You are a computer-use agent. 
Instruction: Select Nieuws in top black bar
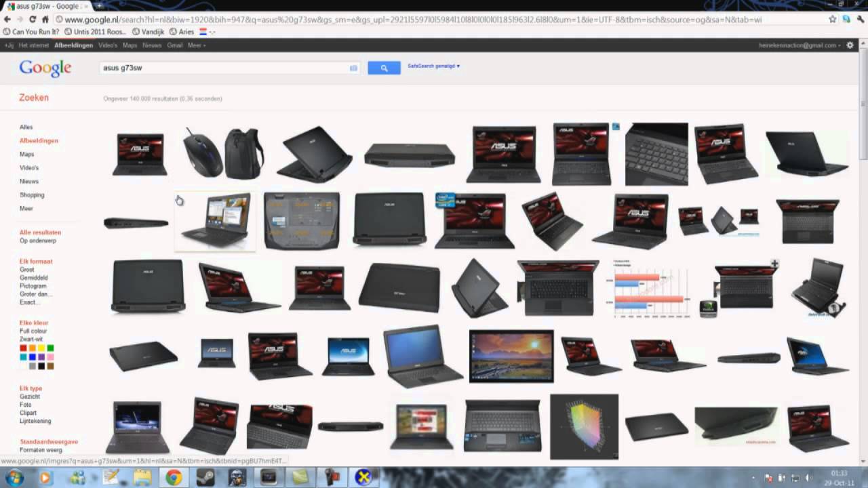tap(152, 45)
